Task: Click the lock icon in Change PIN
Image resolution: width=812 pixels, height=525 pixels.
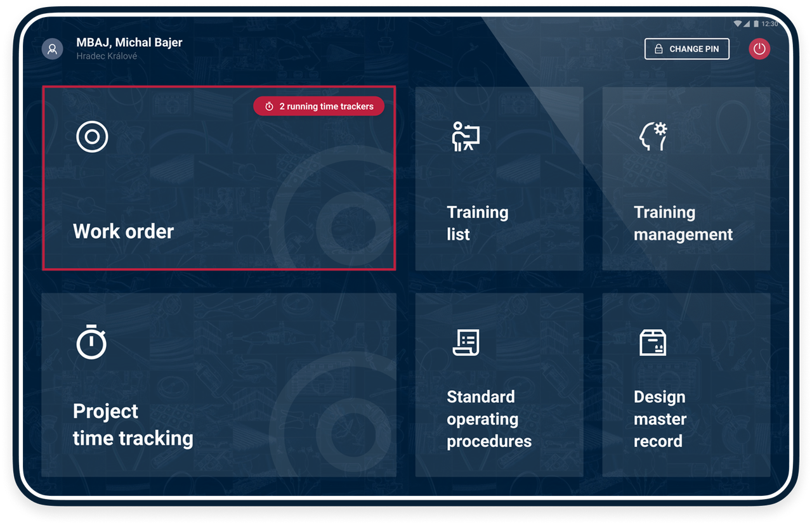Action: click(658, 49)
